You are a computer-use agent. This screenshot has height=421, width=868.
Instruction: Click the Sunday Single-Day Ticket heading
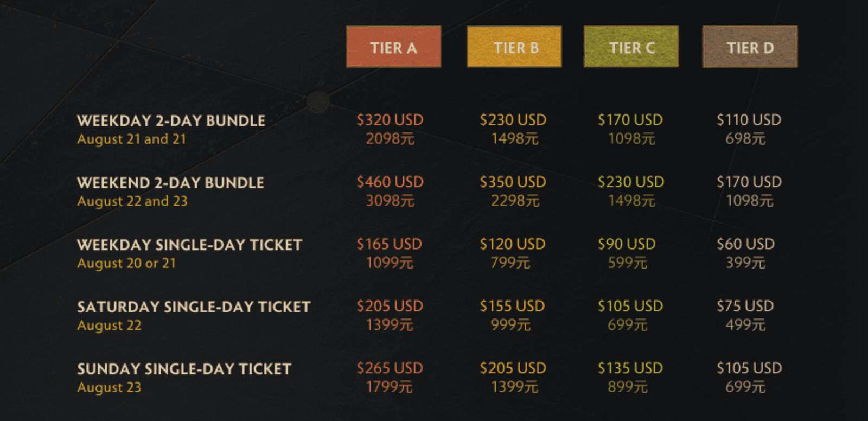click(x=184, y=369)
